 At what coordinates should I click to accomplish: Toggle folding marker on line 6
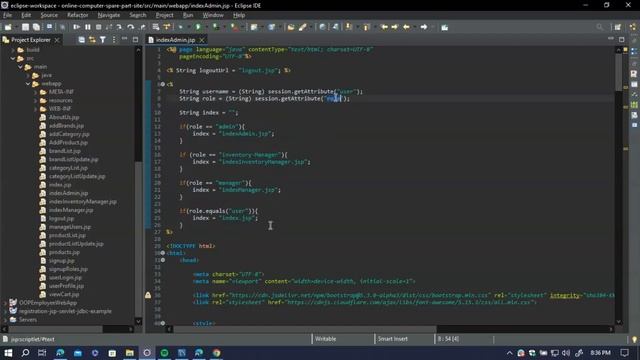click(162, 84)
